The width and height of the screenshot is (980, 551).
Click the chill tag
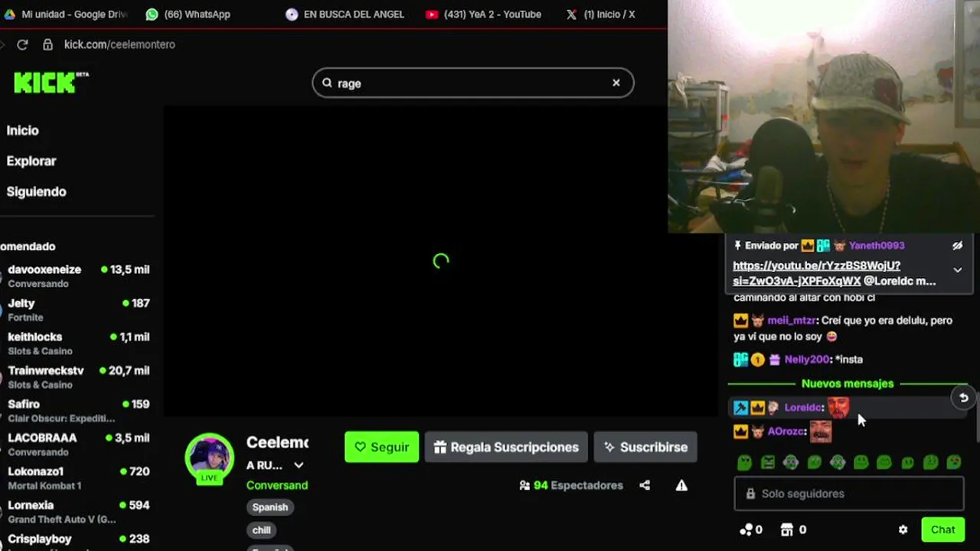coord(262,530)
